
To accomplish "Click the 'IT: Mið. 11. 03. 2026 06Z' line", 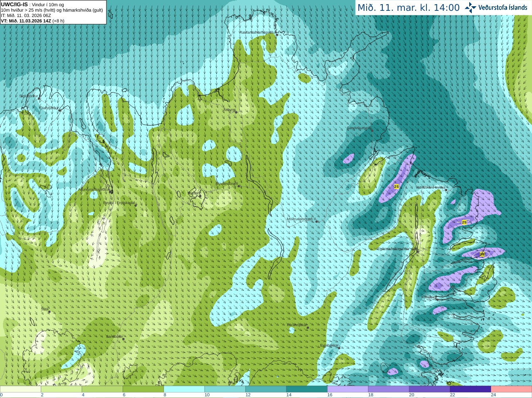I will pyautogui.click(x=26, y=15).
